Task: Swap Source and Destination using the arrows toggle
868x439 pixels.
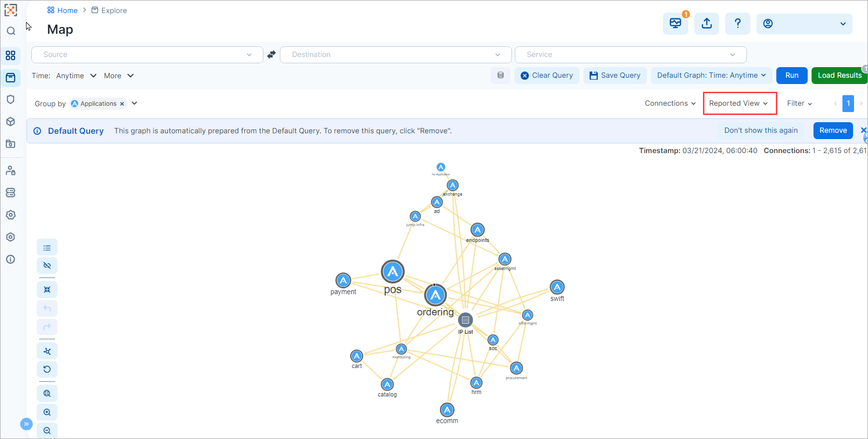Action: tap(271, 55)
